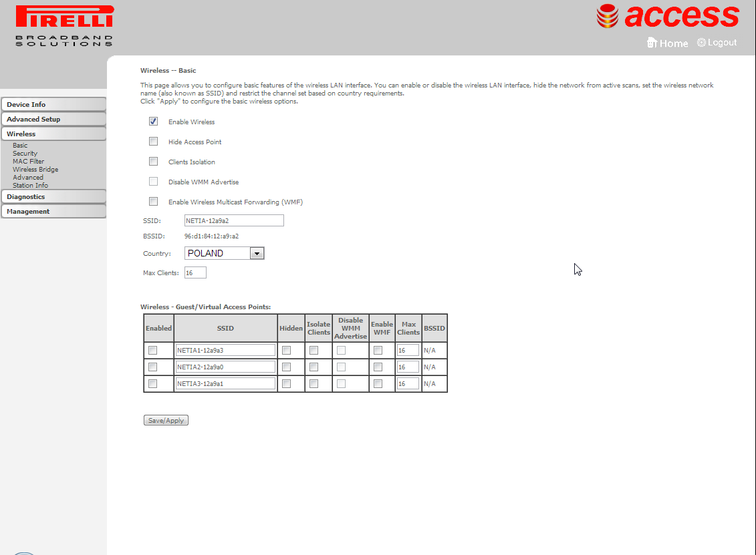Open the Wireless menu section
The image size is (756, 555).
point(53,134)
